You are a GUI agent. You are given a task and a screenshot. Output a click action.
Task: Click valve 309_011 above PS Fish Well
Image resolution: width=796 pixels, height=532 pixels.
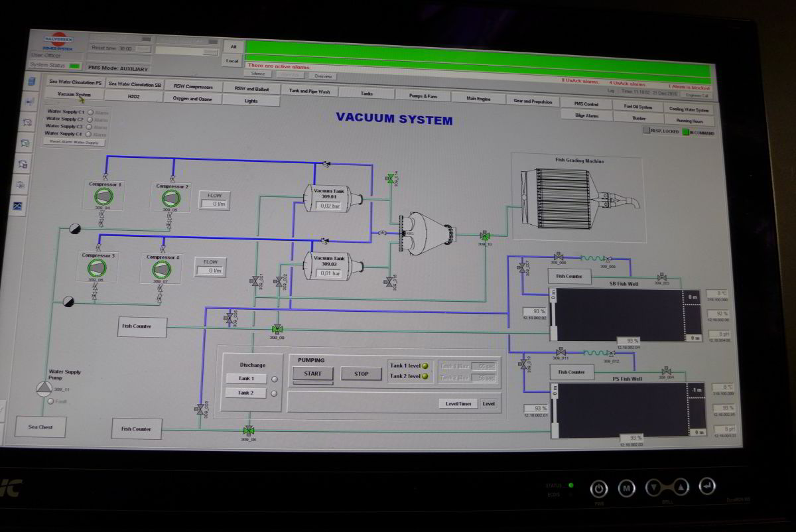[561, 352]
